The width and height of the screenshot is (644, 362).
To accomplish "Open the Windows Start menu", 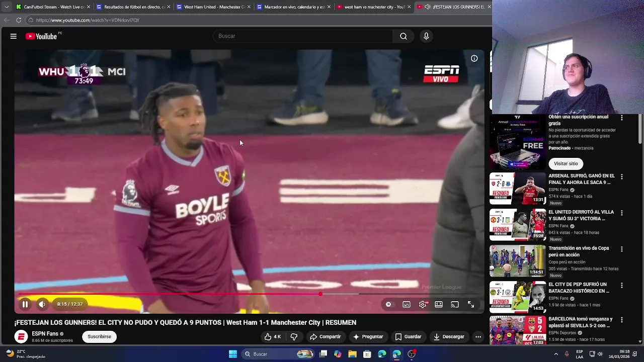I will tap(233, 354).
